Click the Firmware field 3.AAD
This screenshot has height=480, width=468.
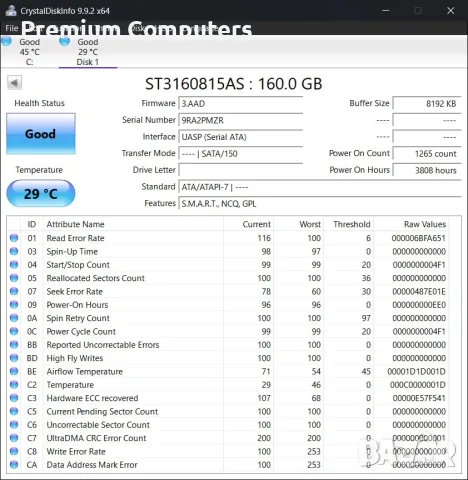coord(241,103)
